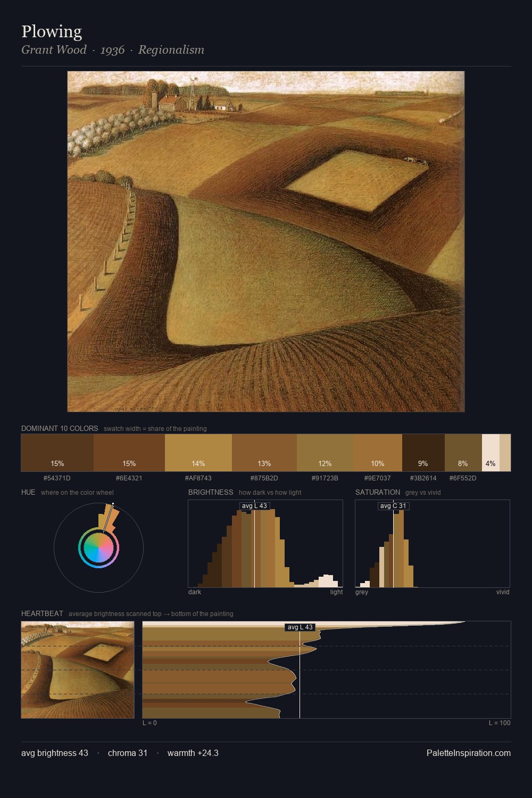This screenshot has width=532, height=798.
Task: Click 'how dark vs how light' caption
Action: coord(270,493)
